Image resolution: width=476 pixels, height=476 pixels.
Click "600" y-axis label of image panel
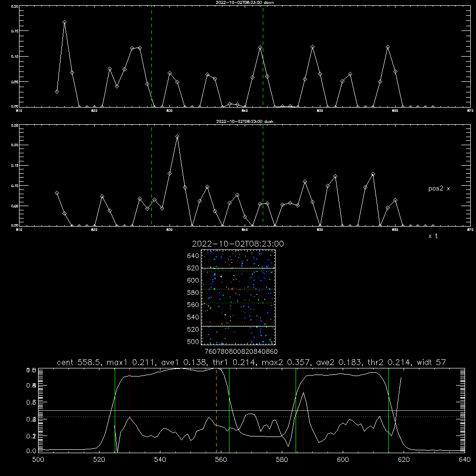click(x=193, y=280)
